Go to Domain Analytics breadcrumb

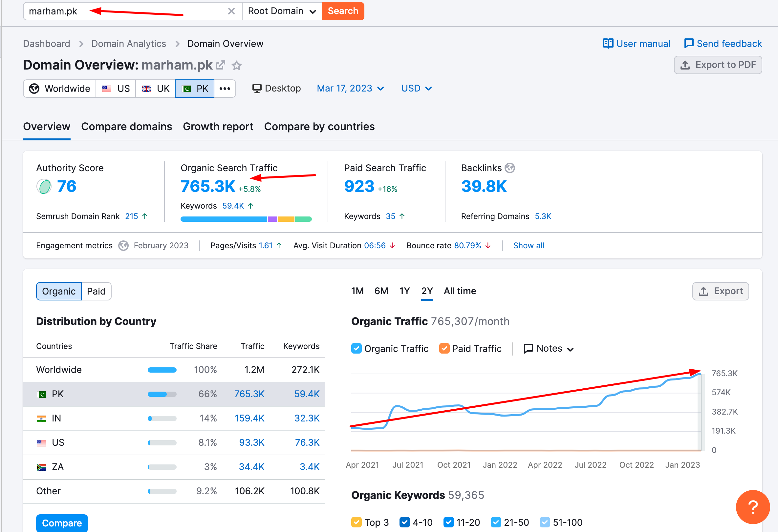coord(129,44)
